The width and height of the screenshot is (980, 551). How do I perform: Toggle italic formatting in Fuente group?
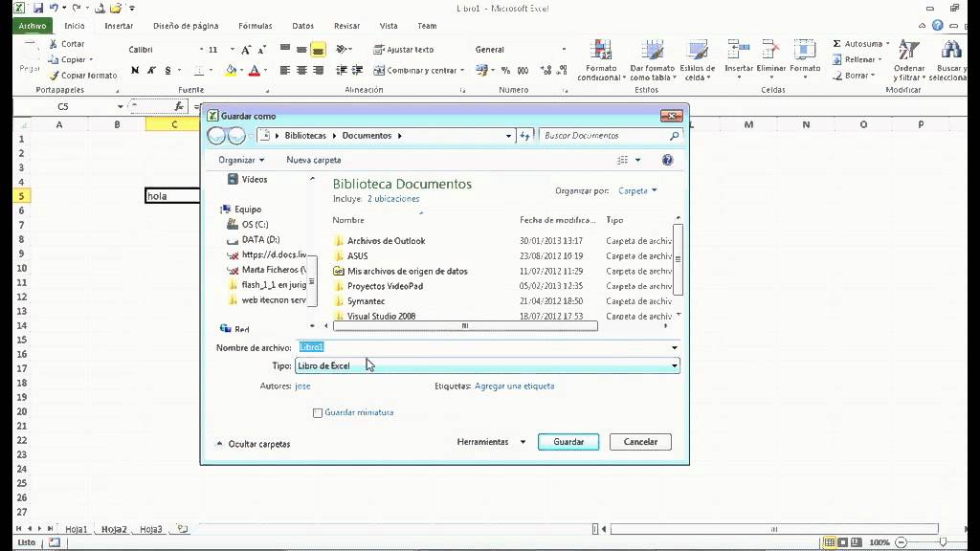coord(151,71)
